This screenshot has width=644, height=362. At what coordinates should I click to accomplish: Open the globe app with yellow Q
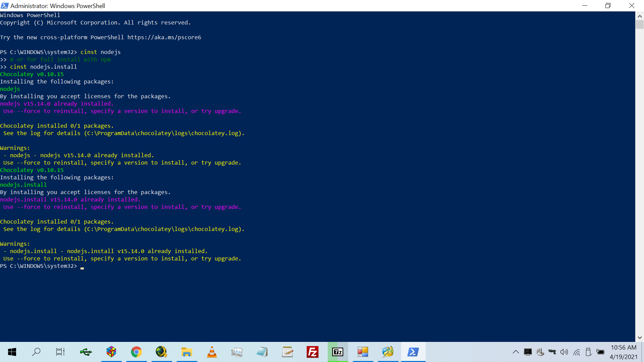click(161, 352)
